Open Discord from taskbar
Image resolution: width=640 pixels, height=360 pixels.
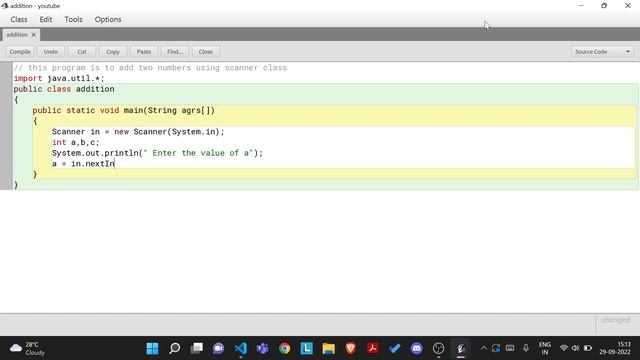pos(417,348)
